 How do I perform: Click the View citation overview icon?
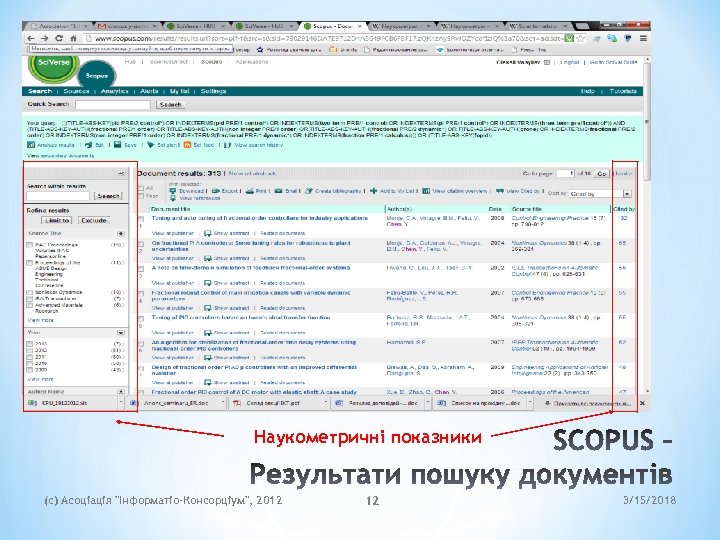(426, 191)
